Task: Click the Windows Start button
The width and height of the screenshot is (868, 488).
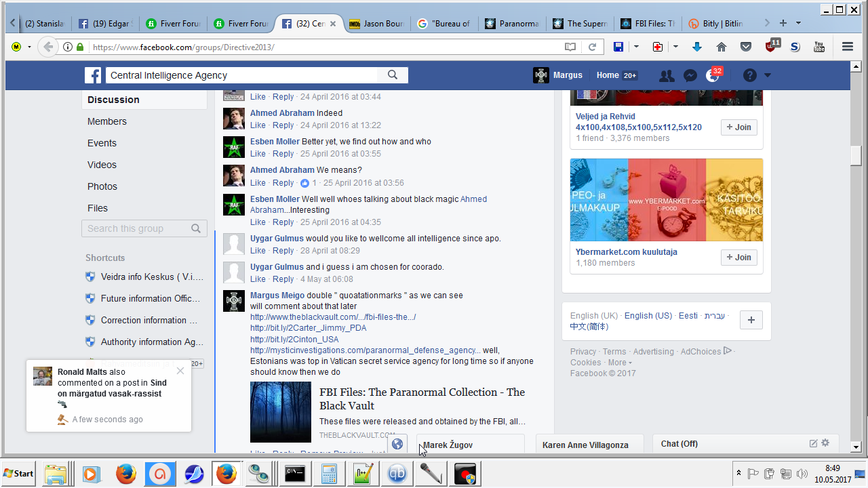Action: point(19,473)
